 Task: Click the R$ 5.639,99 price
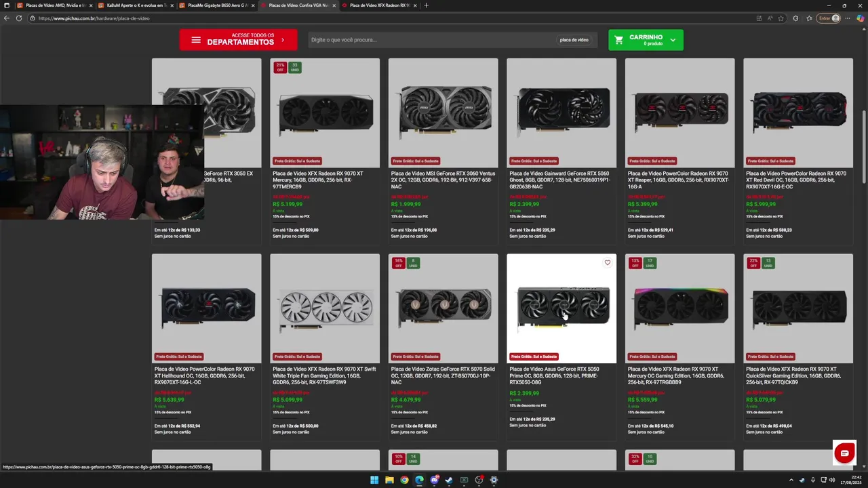(x=169, y=400)
